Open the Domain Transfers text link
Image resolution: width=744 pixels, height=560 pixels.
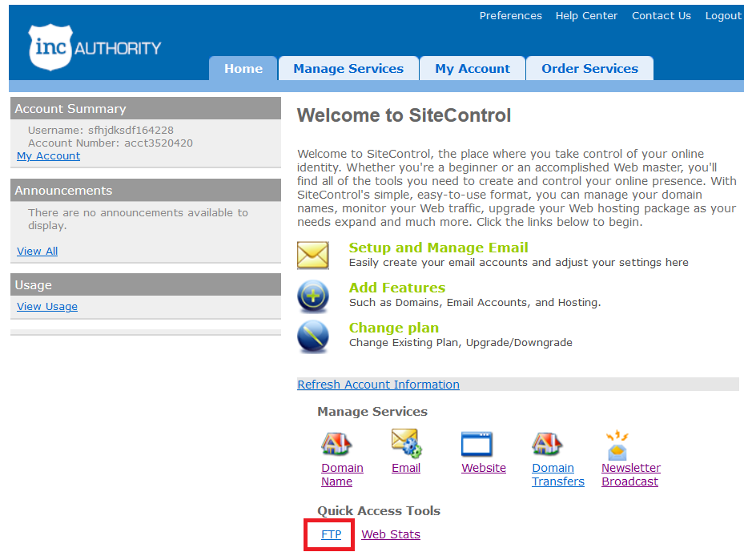click(x=558, y=474)
